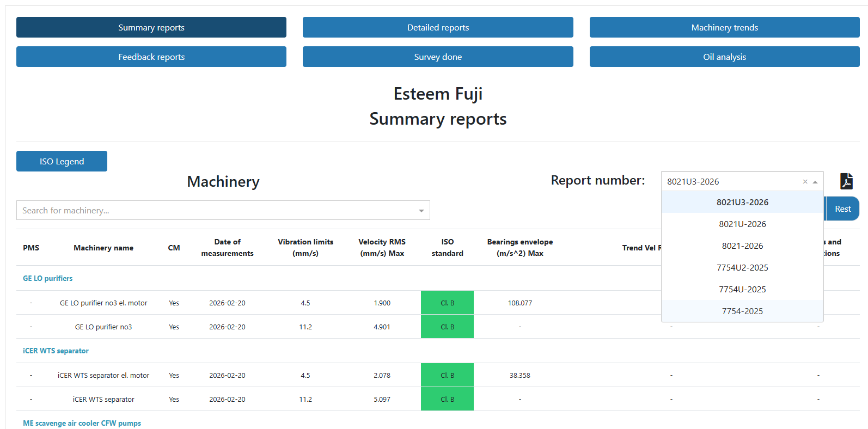Open iCER WTS separator group link
This screenshot has width=868, height=429.
click(56, 351)
